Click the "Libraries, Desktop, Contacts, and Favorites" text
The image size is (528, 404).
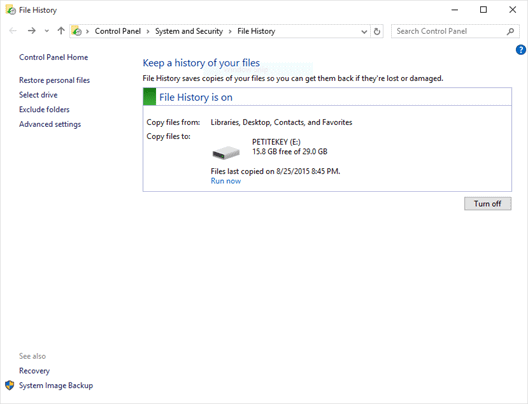pyautogui.click(x=281, y=122)
